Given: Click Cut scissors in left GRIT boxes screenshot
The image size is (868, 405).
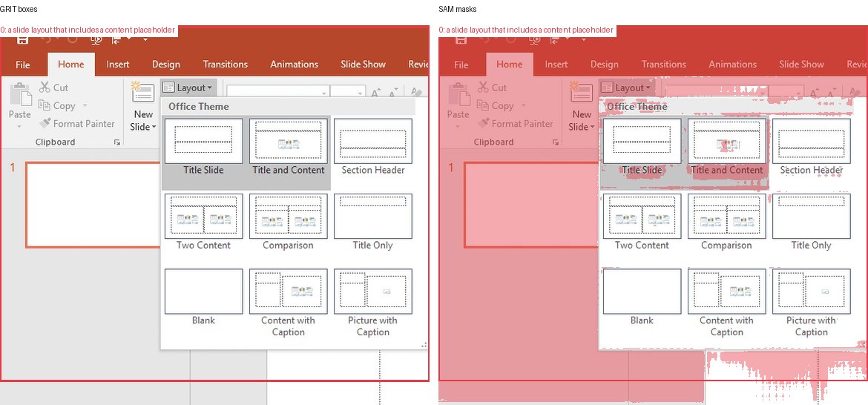Looking at the screenshot, I should [x=45, y=88].
